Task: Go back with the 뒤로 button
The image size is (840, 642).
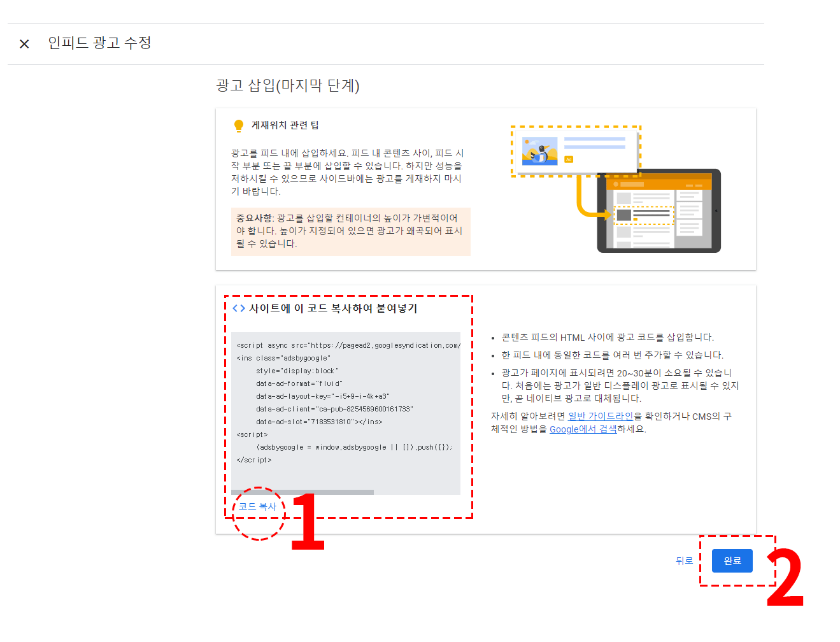Action: (684, 560)
